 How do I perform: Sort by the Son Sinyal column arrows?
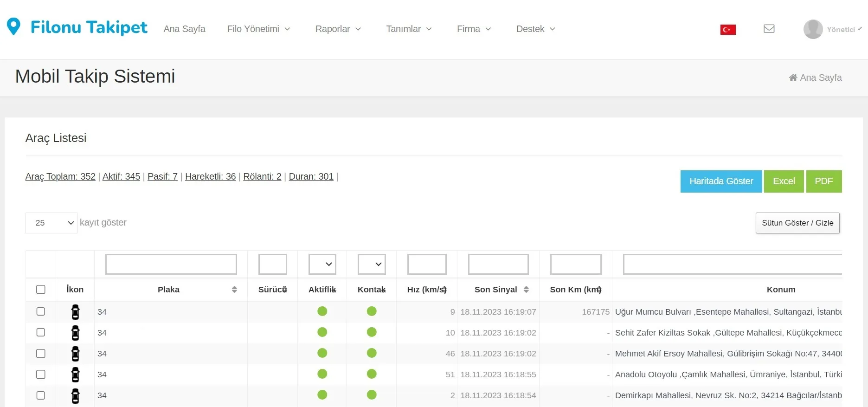click(526, 290)
